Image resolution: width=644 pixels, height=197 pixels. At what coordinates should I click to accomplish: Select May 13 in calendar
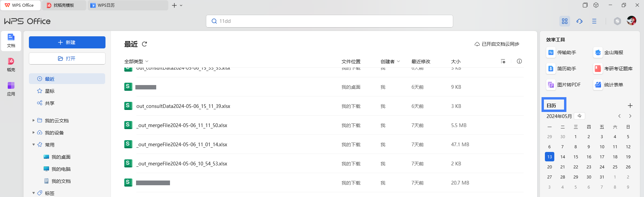550,157
